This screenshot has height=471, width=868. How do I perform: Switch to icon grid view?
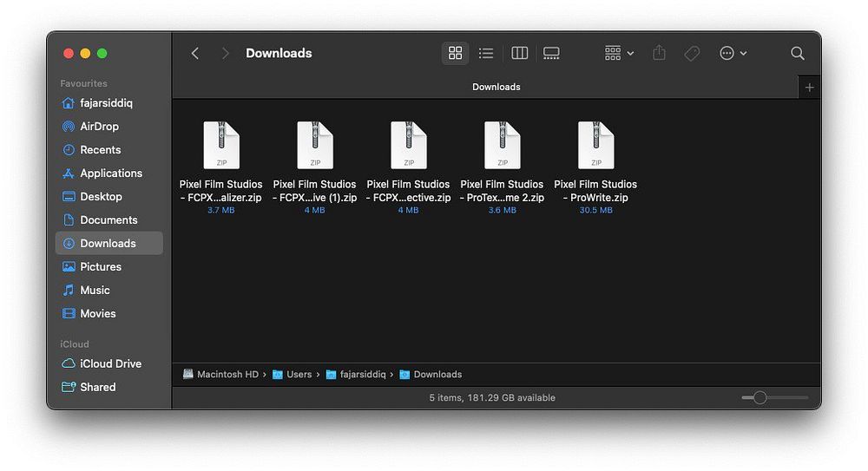click(x=455, y=53)
